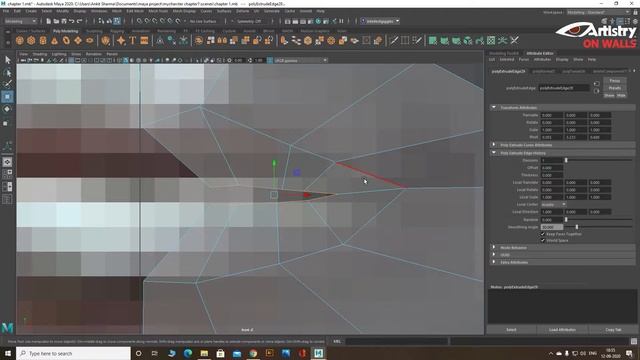Screen dimensions: 640x360
Task: Click the Polygon Type text shelf icon
Action: tap(133, 40)
